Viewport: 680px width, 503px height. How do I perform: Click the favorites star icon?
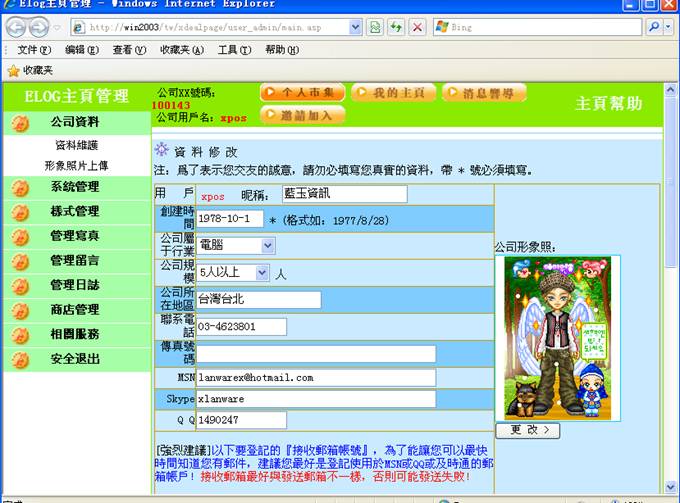[x=13, y=70]
